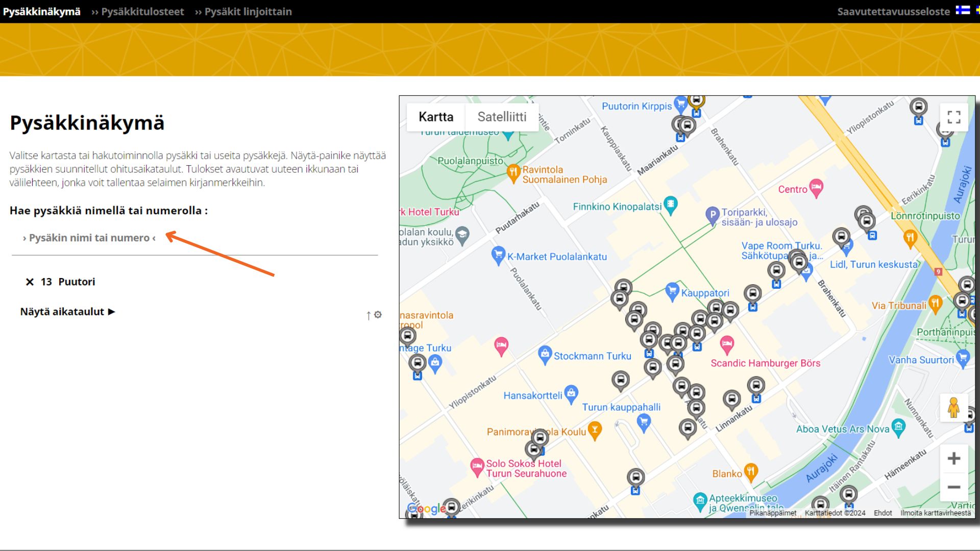Viewport: 980px width, 551px height.
Task: Switch map to Kartta view
Action: click(436, 117)
